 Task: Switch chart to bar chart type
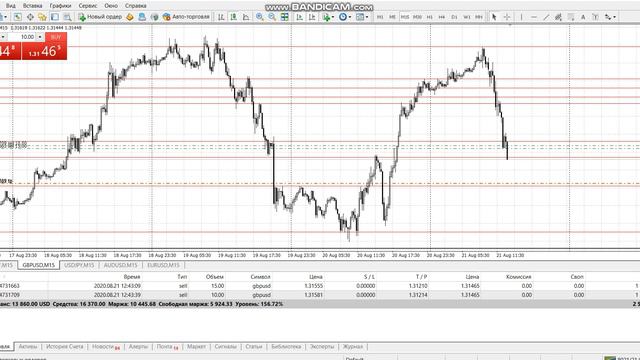(x=221, y=17)
